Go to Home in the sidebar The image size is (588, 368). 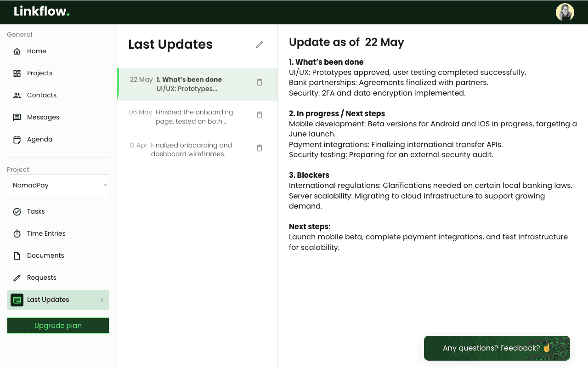[58, 51]
